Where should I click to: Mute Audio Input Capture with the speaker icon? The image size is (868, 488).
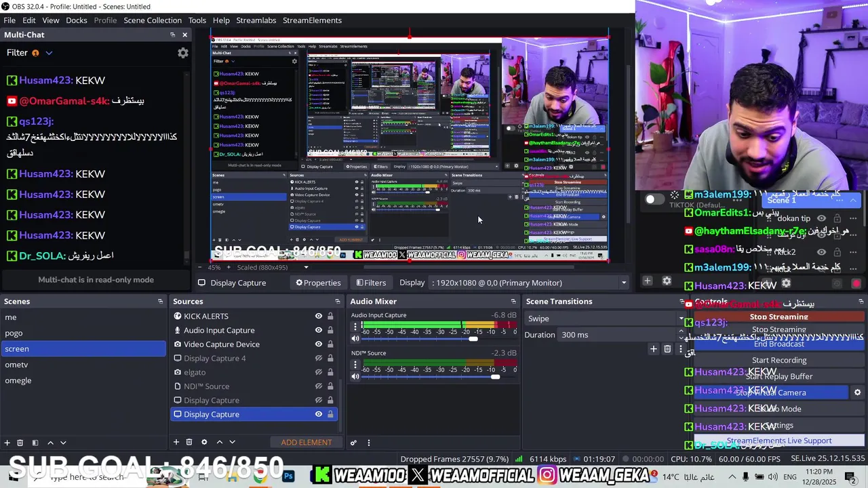(355, 338)
